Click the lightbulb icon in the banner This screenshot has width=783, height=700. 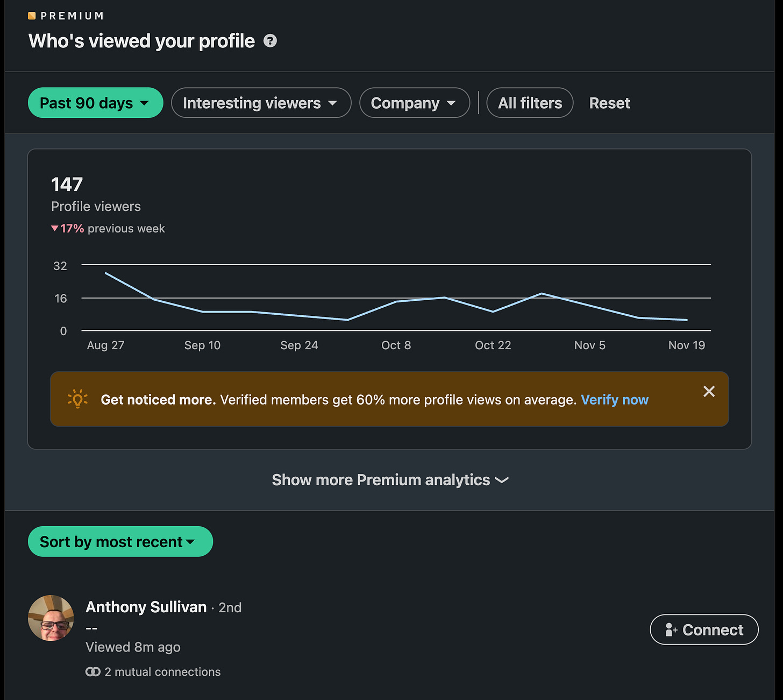point(77,399)
